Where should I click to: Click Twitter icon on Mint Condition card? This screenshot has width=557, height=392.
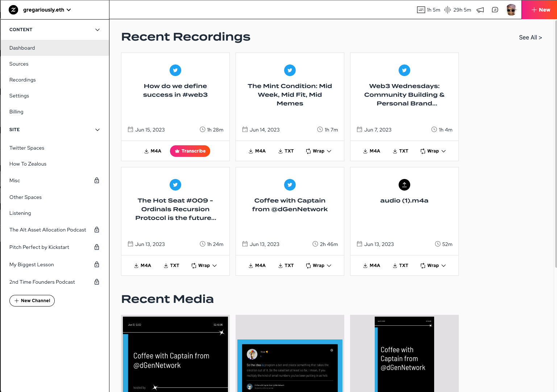(290, 70)
